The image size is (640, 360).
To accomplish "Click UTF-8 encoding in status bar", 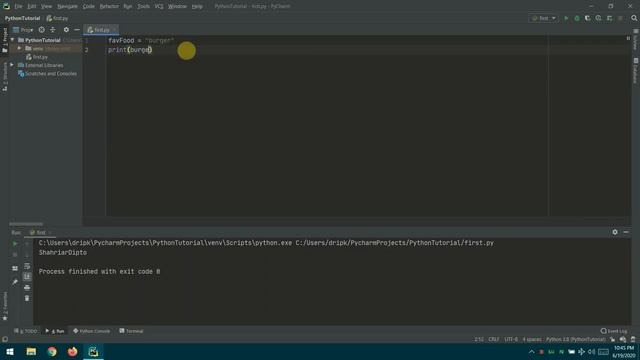I will pos(511,340).
